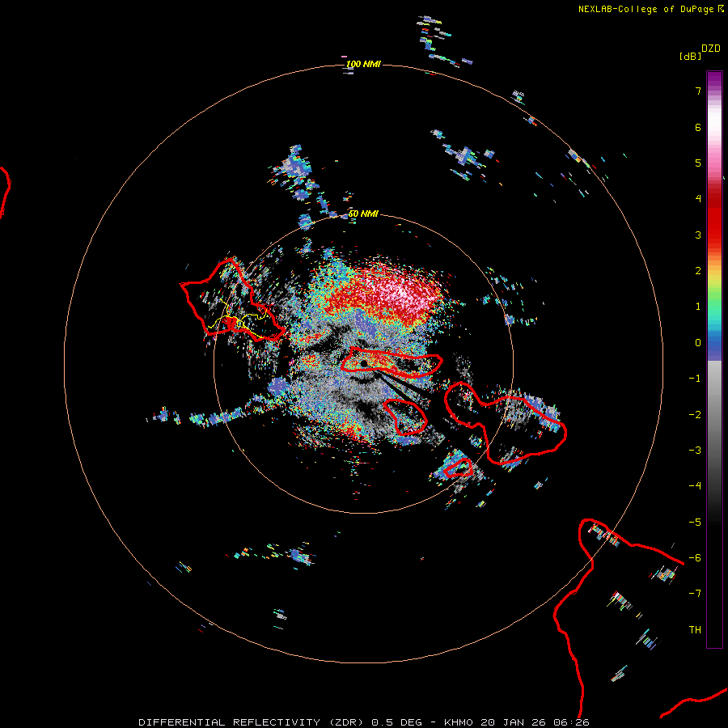Click the 4 value on the color scale

[x=698, y=199]
